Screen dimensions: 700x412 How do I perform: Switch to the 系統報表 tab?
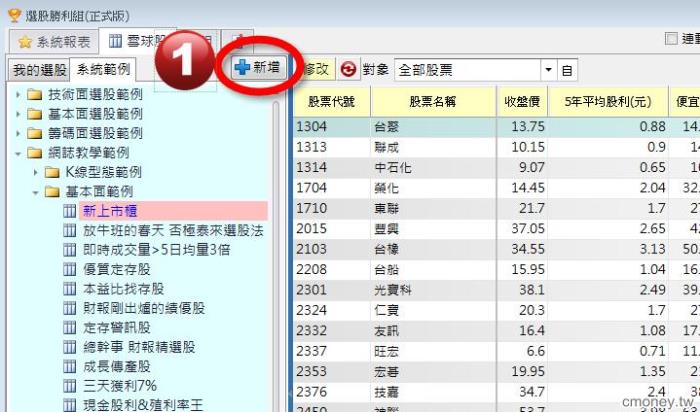(x=54, y=42)
